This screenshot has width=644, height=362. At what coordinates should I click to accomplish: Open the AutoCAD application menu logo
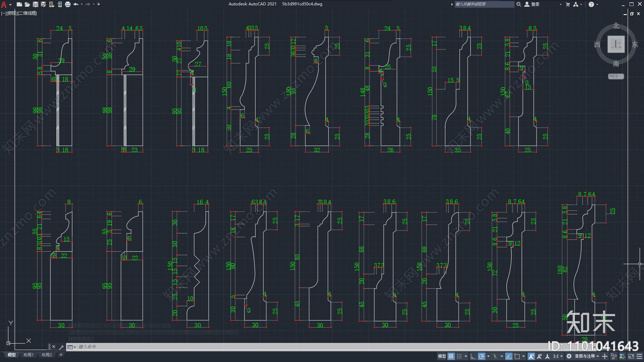[x=4, y=4]
